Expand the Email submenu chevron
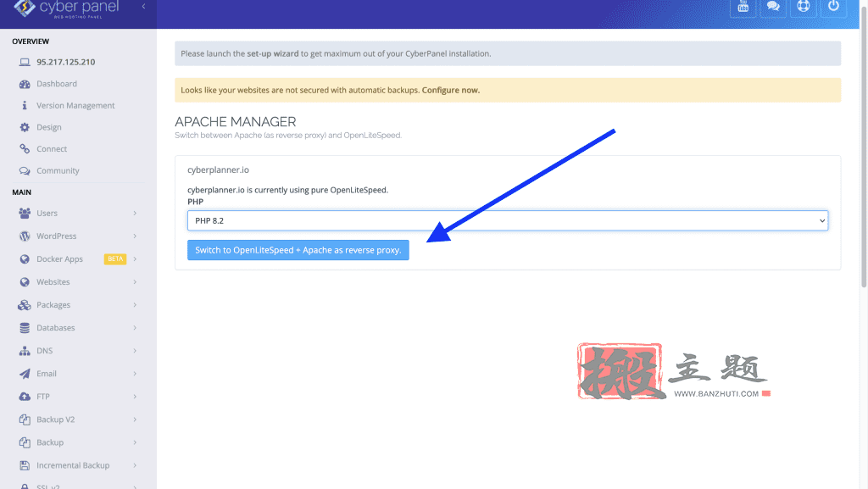Image resolution: width=868 pixels, height=489 pixels. click(x=135, y=374)
